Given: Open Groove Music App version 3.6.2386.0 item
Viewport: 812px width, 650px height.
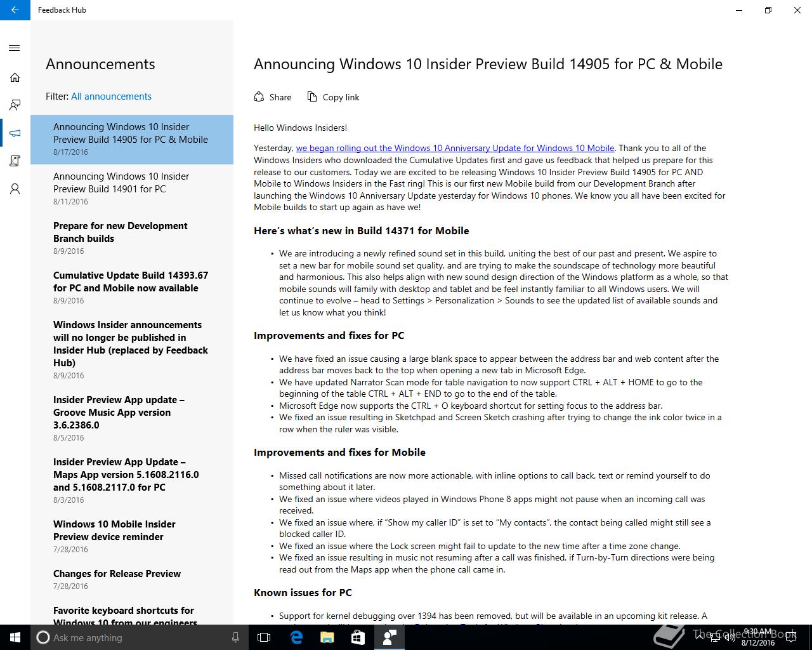Looking at the screenshot, I should [132, 419].
